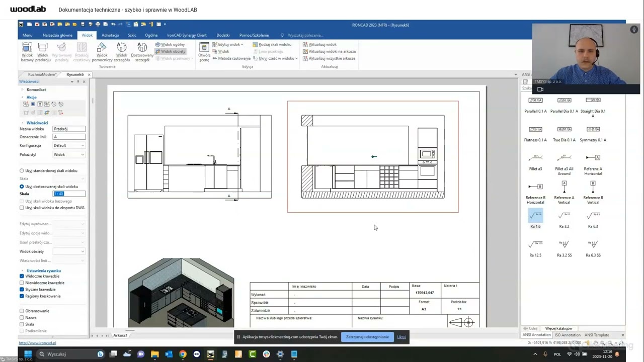This screenshot has height=362, width=644.
Task: Toggle Widoczne krawędzie checkbox
Action: pyautogui.click(x=22, y=276)
